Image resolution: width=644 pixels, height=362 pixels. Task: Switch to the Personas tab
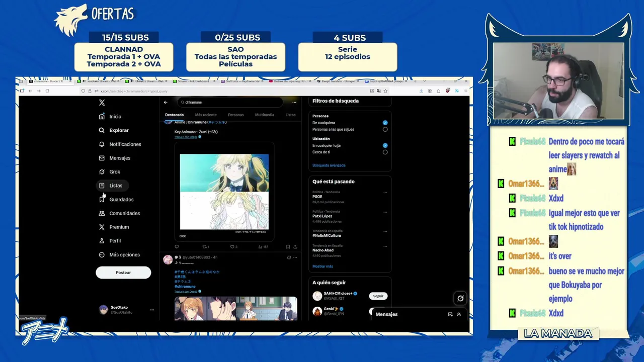[235, 115]
